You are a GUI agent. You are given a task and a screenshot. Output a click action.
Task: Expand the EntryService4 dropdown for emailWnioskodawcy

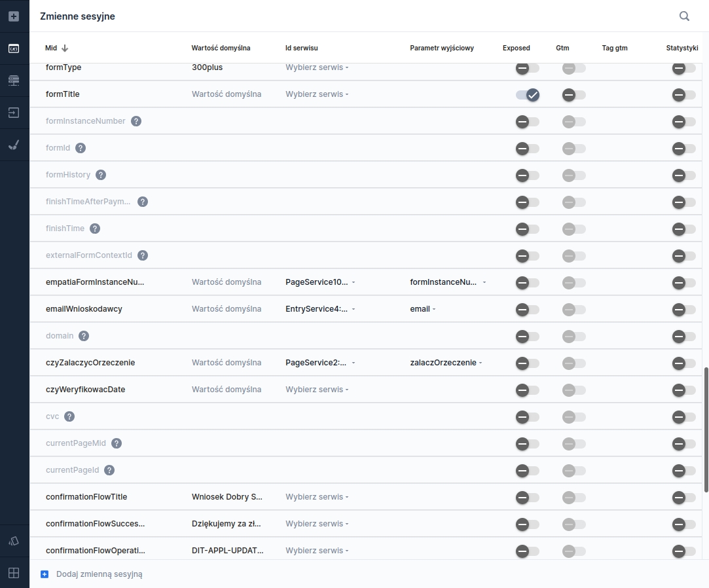click(x=320, y=309)
